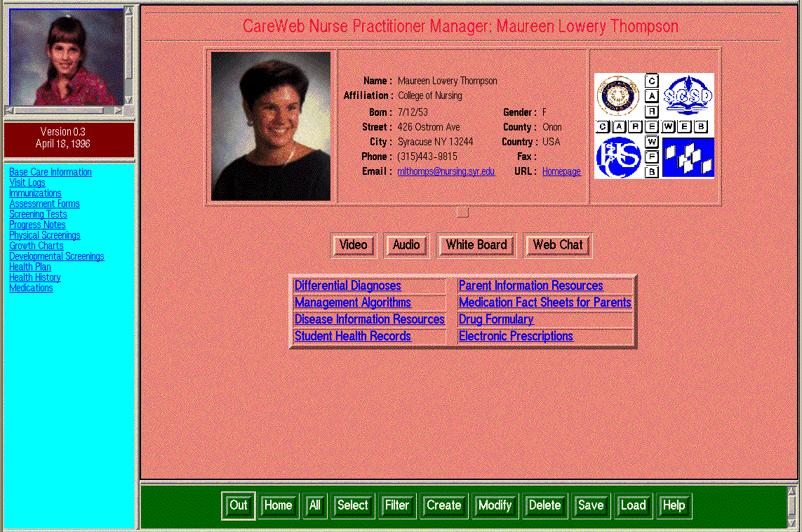
Task: Click the Delete button
Action: click(x=544, y=506)
